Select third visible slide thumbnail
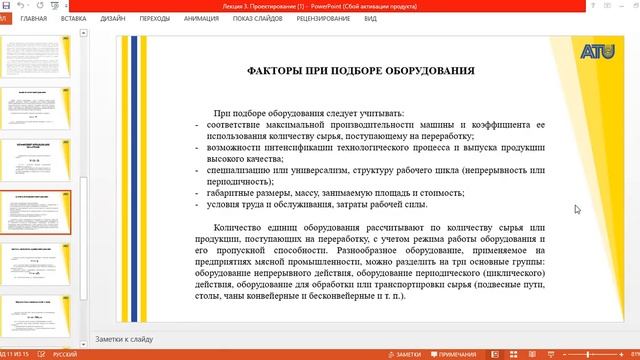Viewport: 640px width, 360px height. [36, 160]
